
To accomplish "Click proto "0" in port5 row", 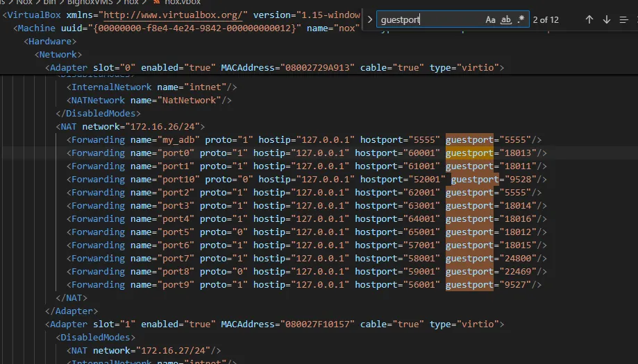I will point(240,232).
